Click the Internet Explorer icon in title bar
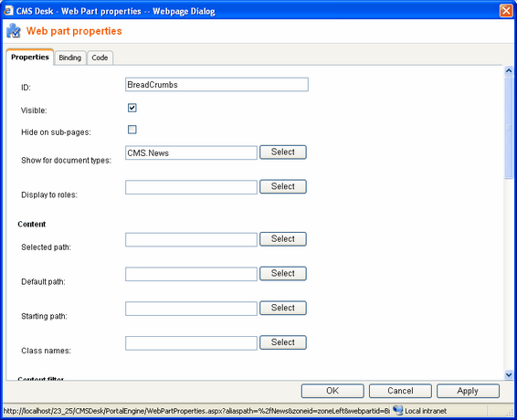The width and height of the screenshot is (517, 420). (x=8, y=11)
